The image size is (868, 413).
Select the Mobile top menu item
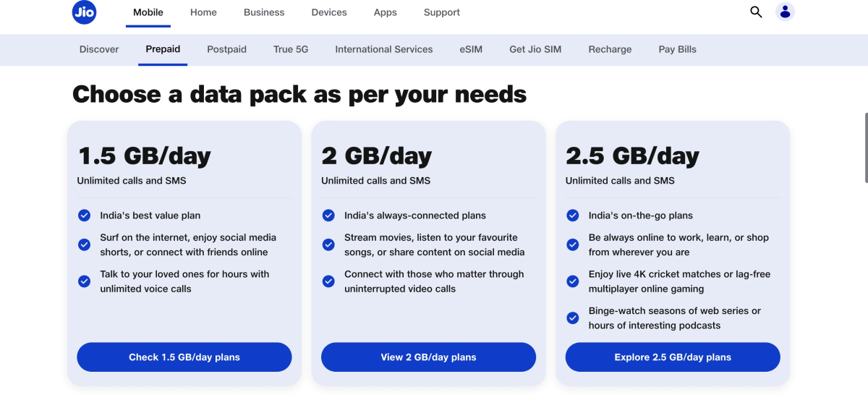coord(148,12)
